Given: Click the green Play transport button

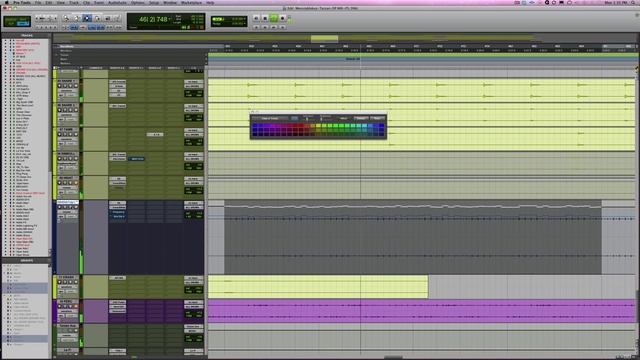Looking at the screenshot, I should (274, 18).
